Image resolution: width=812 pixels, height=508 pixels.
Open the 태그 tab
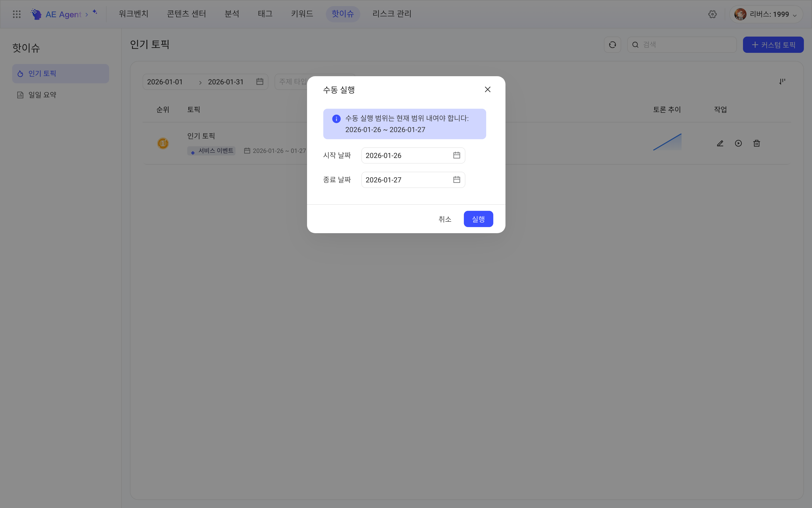[x=265, y=14]
